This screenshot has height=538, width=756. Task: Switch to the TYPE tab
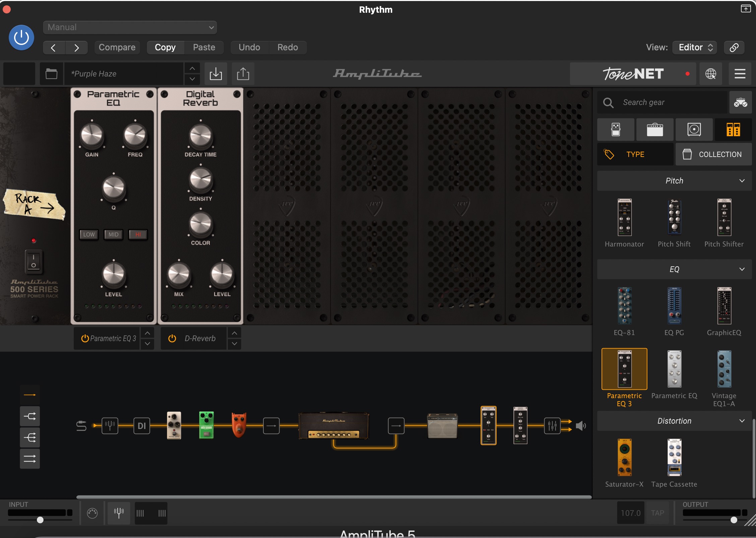coord(635,154)
